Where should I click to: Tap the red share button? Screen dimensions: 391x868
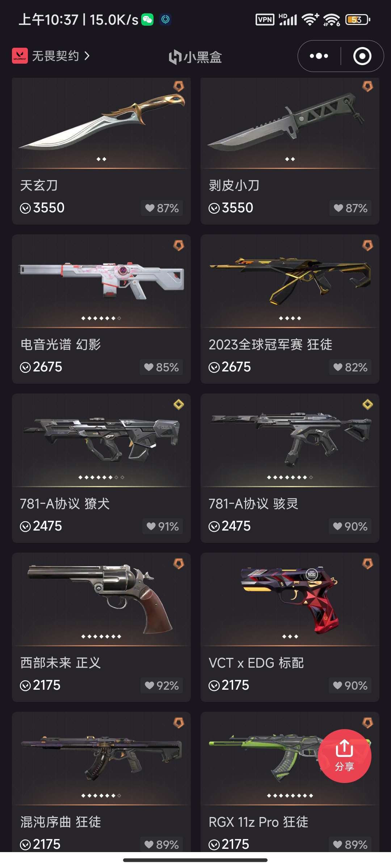(344, 756)
